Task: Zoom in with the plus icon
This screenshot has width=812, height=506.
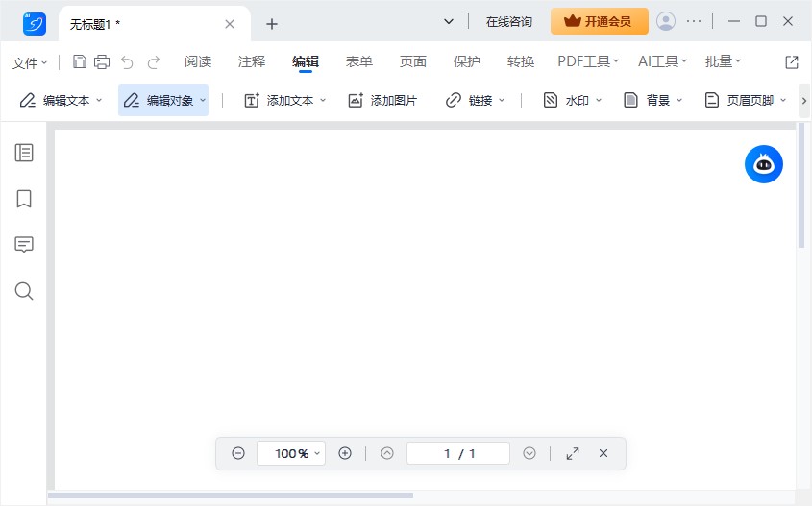Action: [x=345, y=454]
